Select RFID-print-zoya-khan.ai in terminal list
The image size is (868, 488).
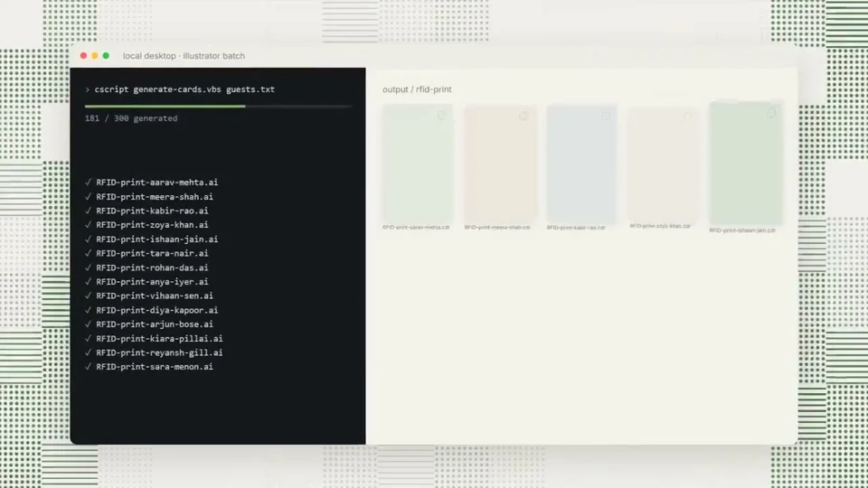tap(152, 225)
